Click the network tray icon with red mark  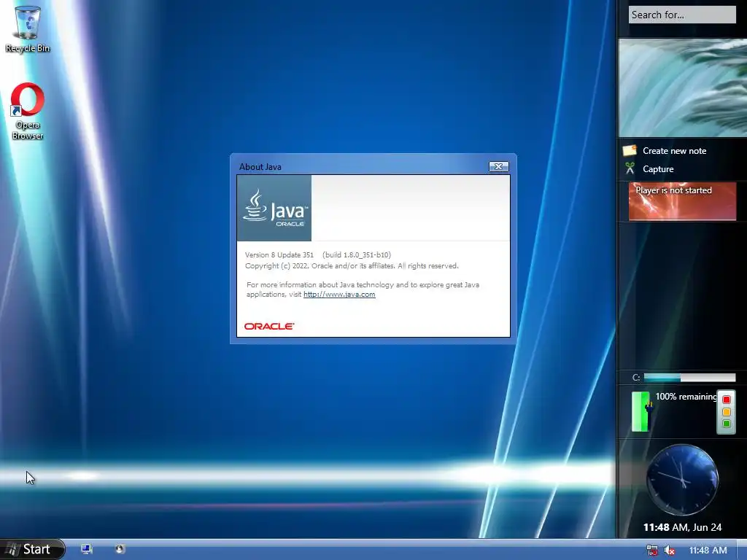[x=651, y=550]
